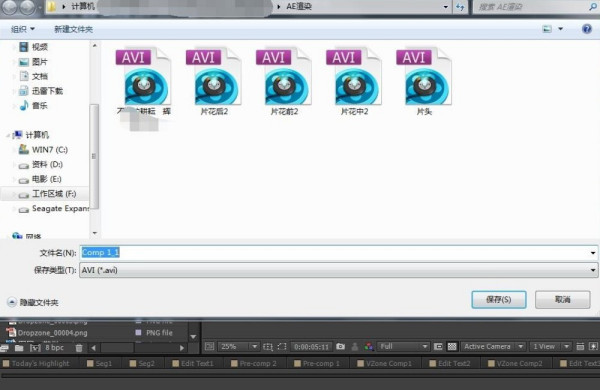
Task: Open the 文件名 history dropdown arrow
Action: [593, 253]
